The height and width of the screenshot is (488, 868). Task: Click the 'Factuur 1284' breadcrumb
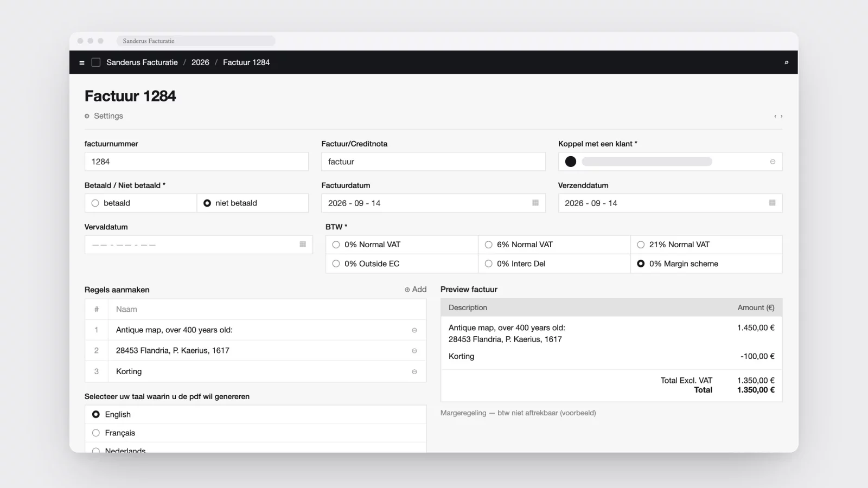click(246, 62)
